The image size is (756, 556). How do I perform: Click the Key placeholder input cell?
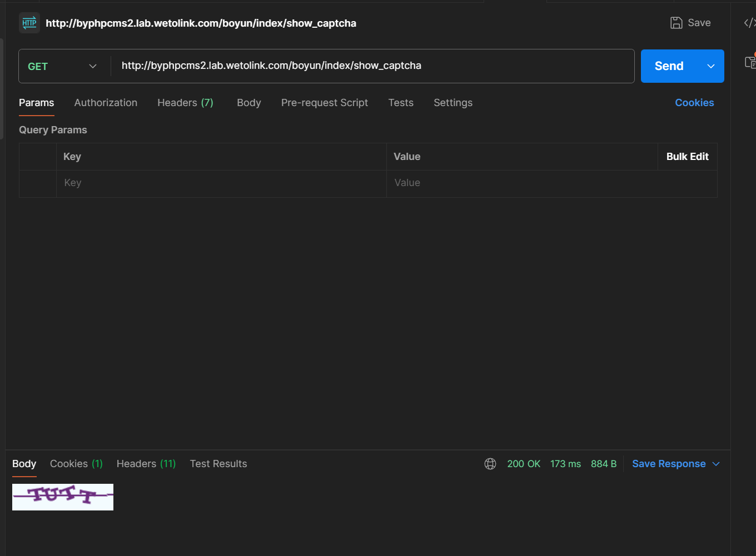point(221,183)
